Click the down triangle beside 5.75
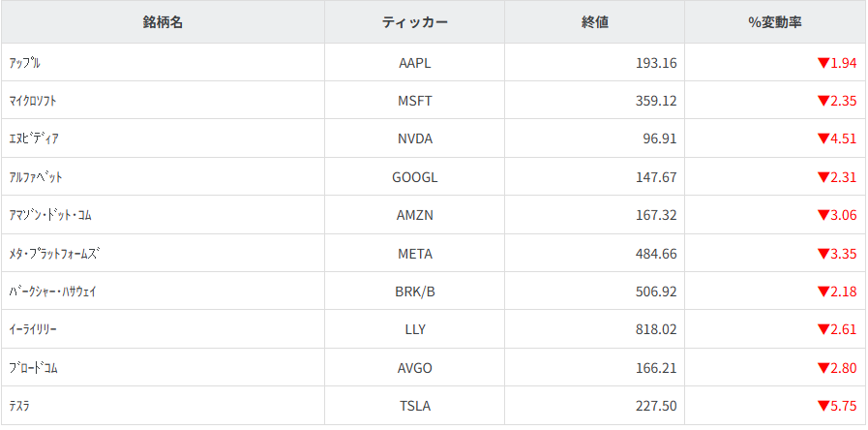 pos(823,407)
